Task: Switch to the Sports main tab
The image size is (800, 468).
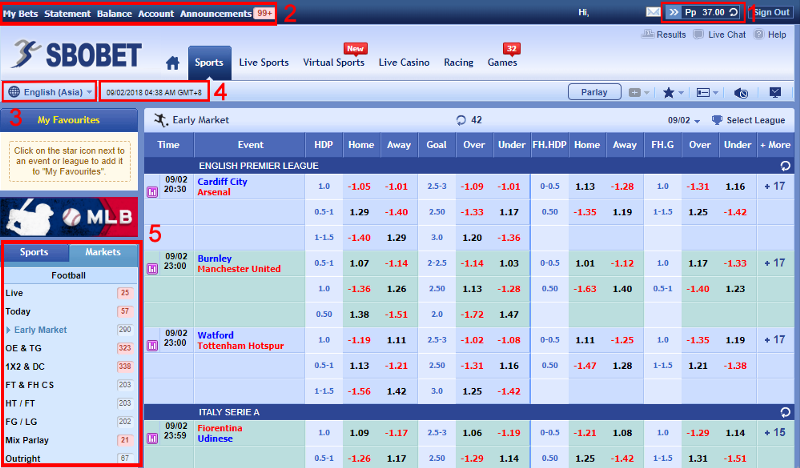Action: [x=209, y=63]
